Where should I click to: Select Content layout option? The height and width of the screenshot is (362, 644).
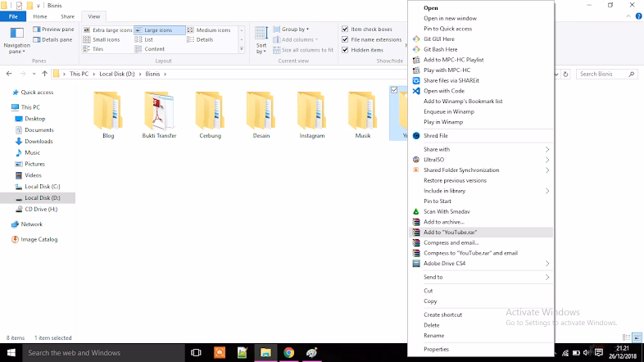pyautogui.click(x=150, y=49)
